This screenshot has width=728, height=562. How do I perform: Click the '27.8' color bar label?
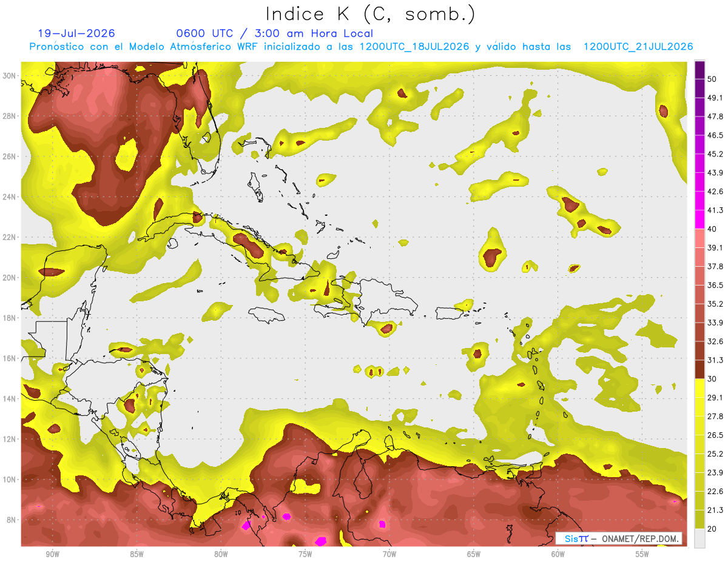point(715,417)
